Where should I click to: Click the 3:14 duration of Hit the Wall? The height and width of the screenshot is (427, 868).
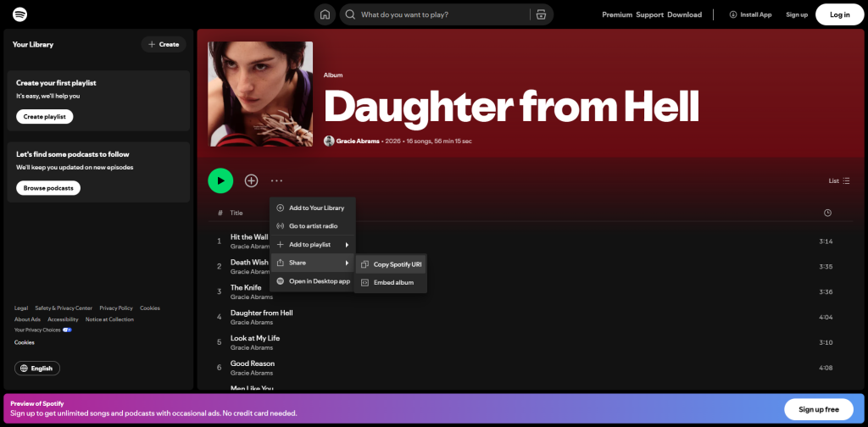826,241
